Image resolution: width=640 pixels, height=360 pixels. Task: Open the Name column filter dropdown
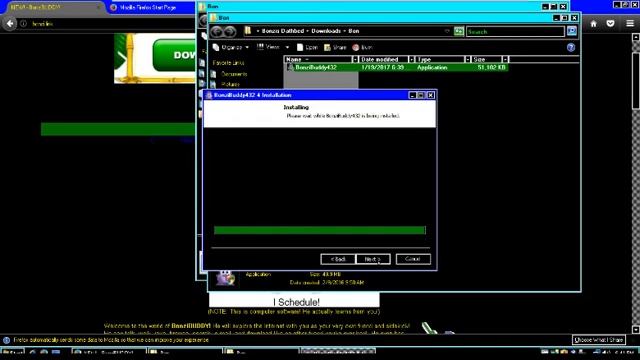click(x=355, y=59)
